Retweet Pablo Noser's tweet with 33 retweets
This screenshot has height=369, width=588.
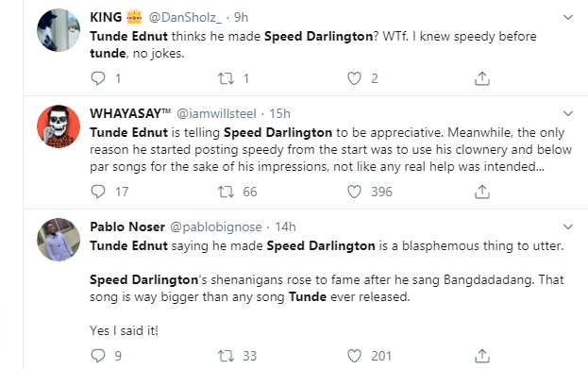point(227,356)
